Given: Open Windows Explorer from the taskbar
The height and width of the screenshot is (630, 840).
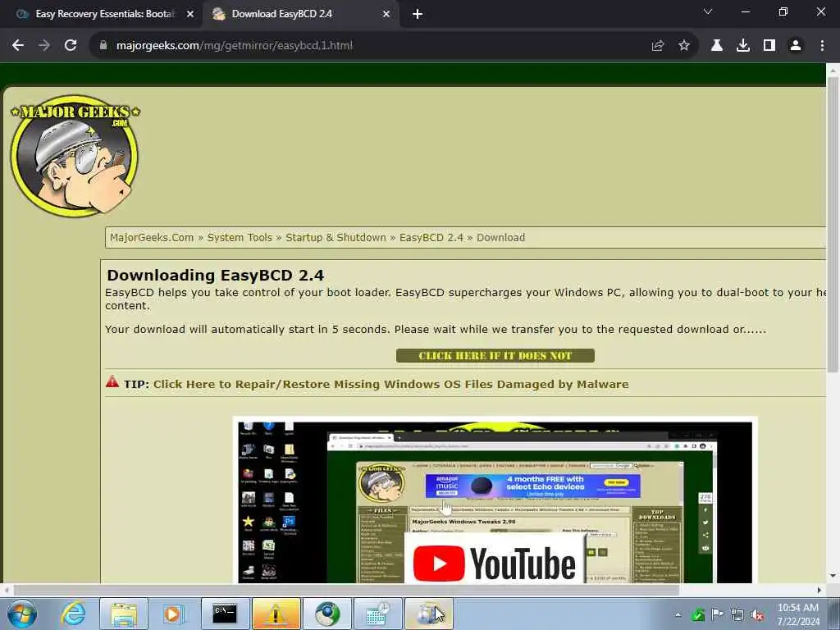Looking at the screenshot, I should [x=124, y=614].
